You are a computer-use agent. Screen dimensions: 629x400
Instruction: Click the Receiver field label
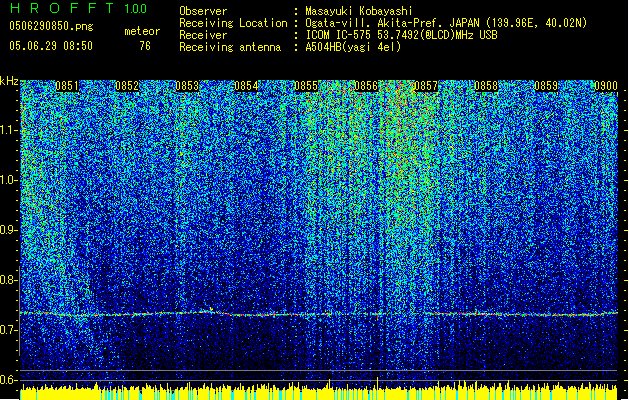tap(203, 35)
